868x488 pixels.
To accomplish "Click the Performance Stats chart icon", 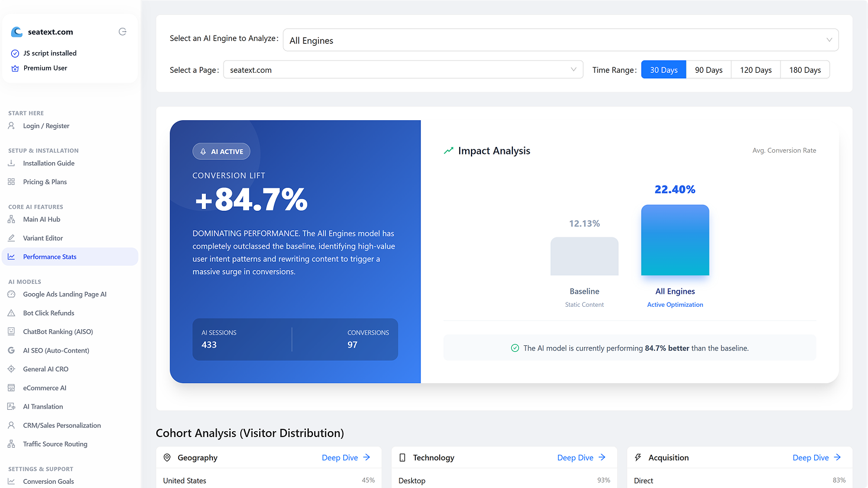I will click(11, 256).
